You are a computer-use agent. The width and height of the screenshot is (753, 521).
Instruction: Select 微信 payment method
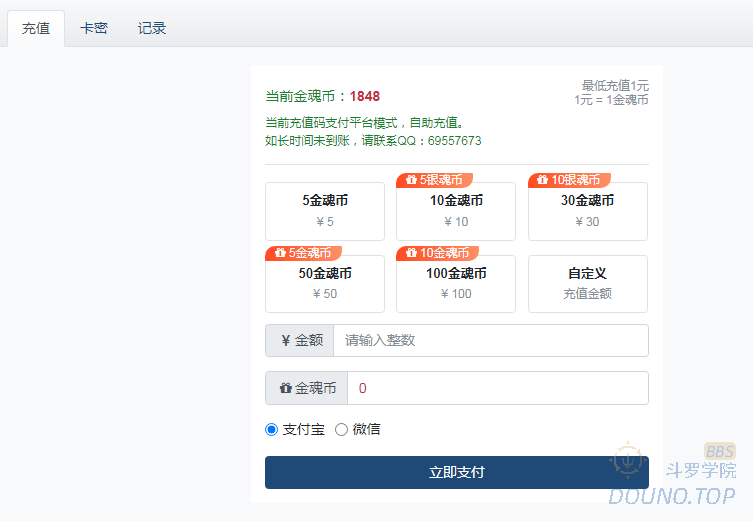click(x=341, y=429)
